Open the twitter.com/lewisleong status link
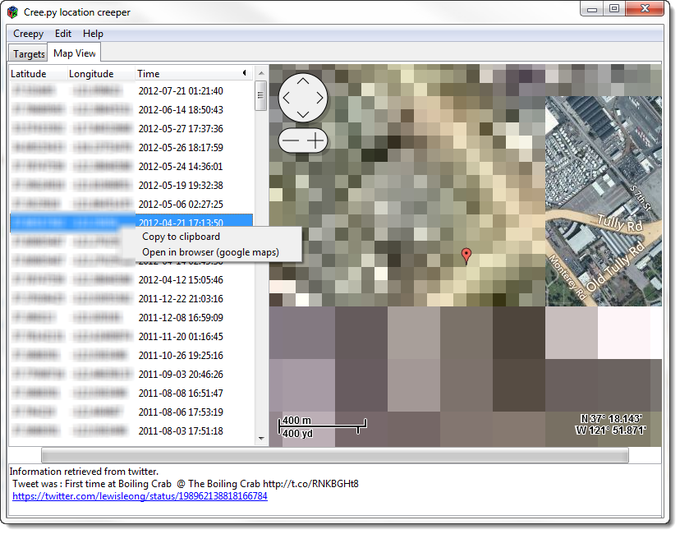 tap(140, 496)
